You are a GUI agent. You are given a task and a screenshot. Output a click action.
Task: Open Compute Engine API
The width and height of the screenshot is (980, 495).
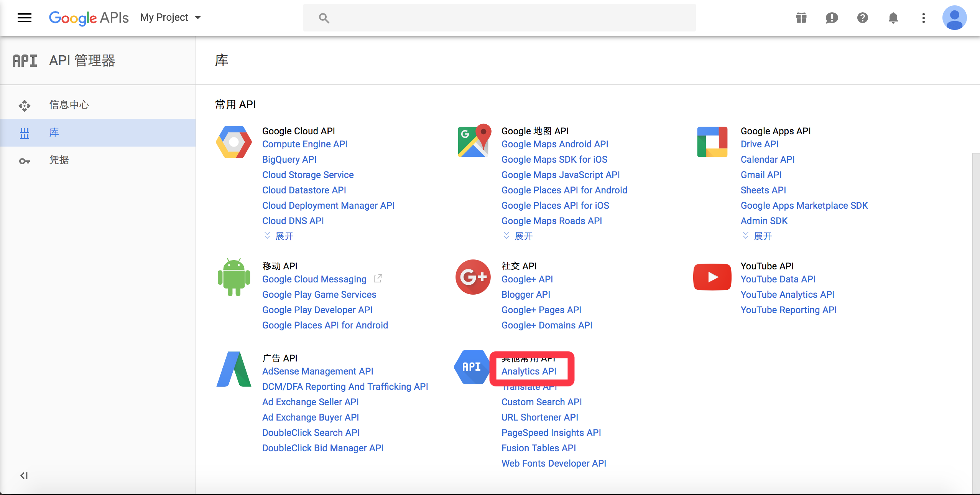pyautogui.click(x=305, y=144)
